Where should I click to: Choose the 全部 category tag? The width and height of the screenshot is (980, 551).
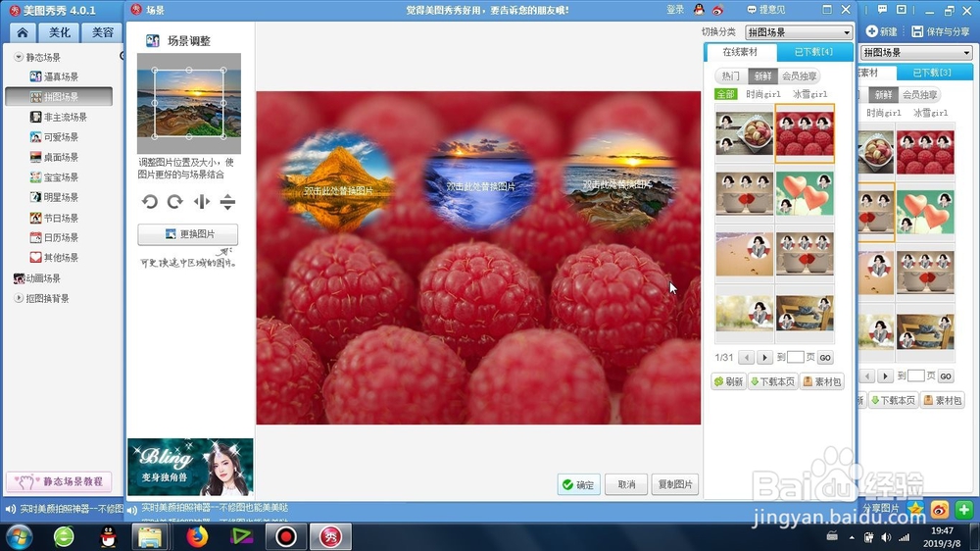[x=725, y=94]
